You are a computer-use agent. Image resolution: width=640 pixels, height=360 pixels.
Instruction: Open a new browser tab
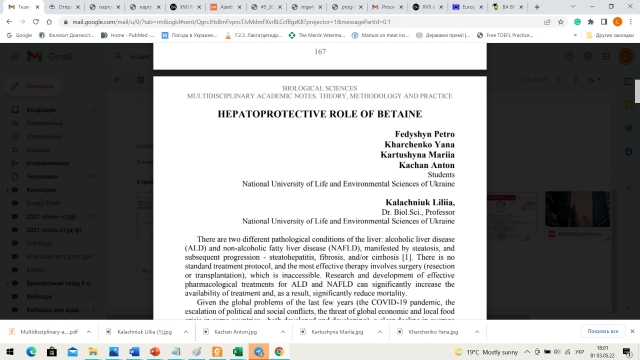[537, 7]
